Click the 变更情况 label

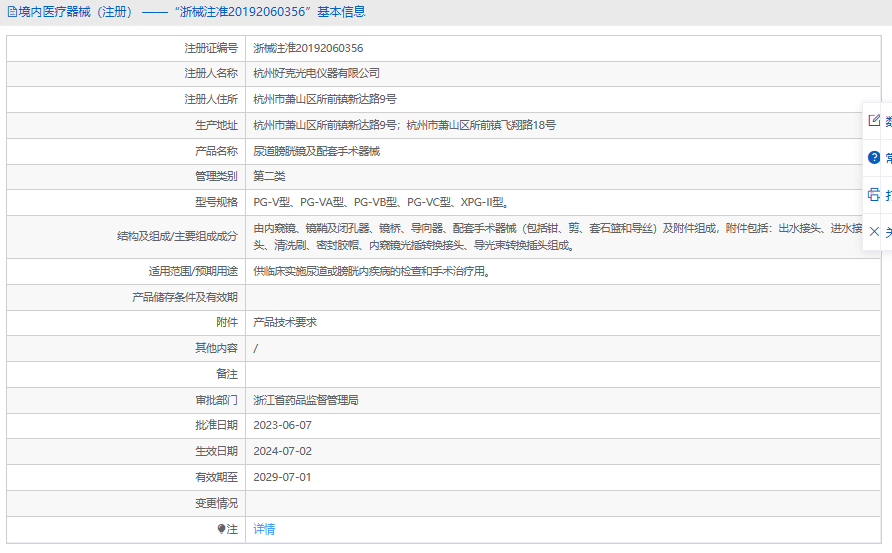[216, 503]
